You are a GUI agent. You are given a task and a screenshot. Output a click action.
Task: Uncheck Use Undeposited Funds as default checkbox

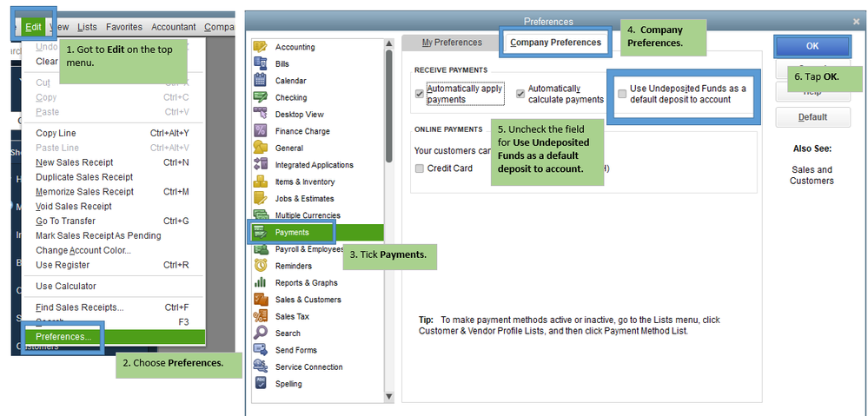[622, 94]
